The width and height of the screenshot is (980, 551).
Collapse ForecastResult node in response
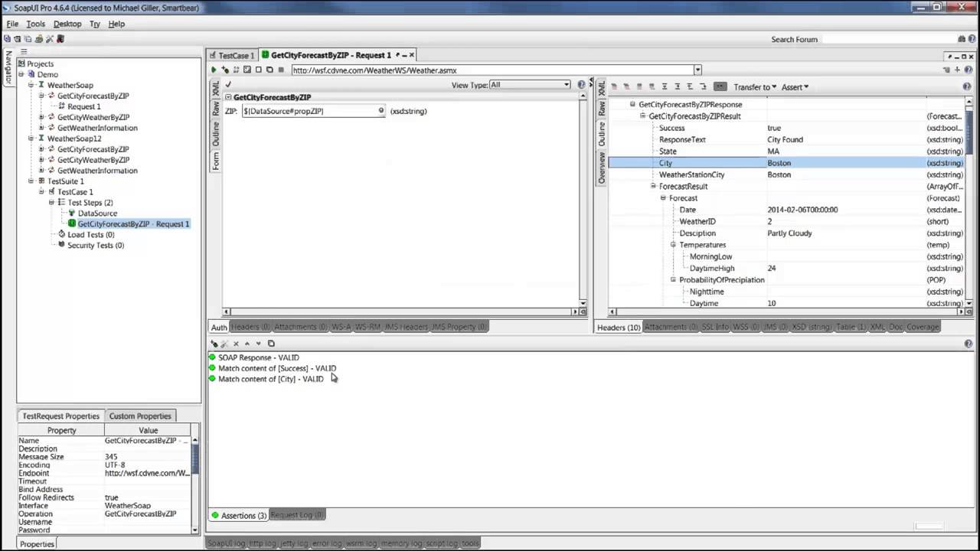pos(653,186)
